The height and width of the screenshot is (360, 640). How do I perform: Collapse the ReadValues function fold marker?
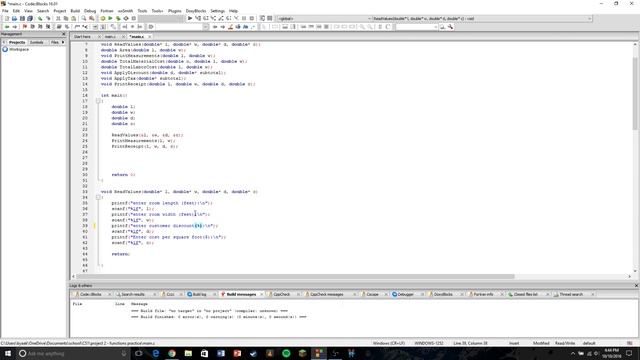(x=98, y=197)
